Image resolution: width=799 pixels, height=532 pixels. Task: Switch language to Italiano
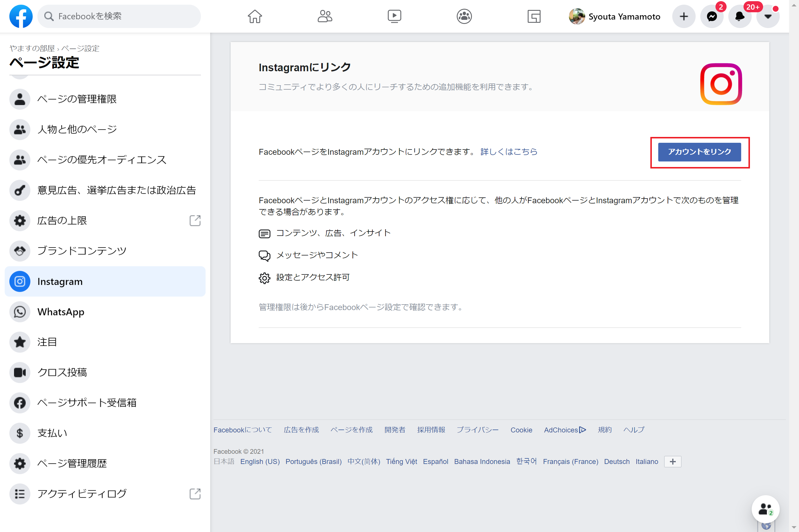647,461
